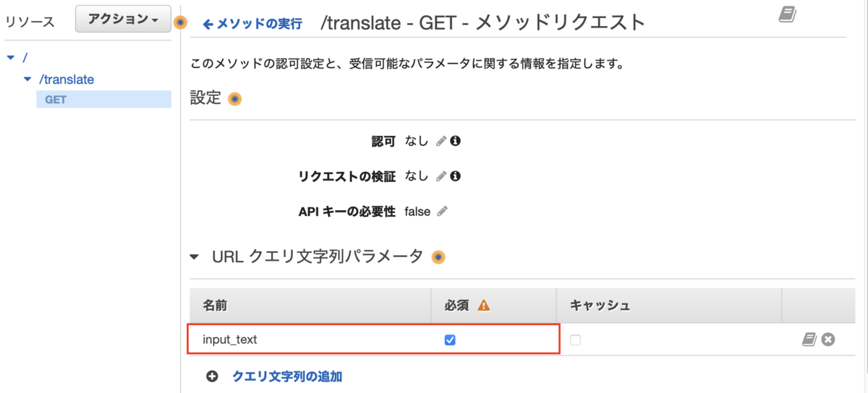Uncheck 必須 checkbox for input_text
Image resolution: width=868 pixels, height=393 pixels.
(x=450, y=340)
